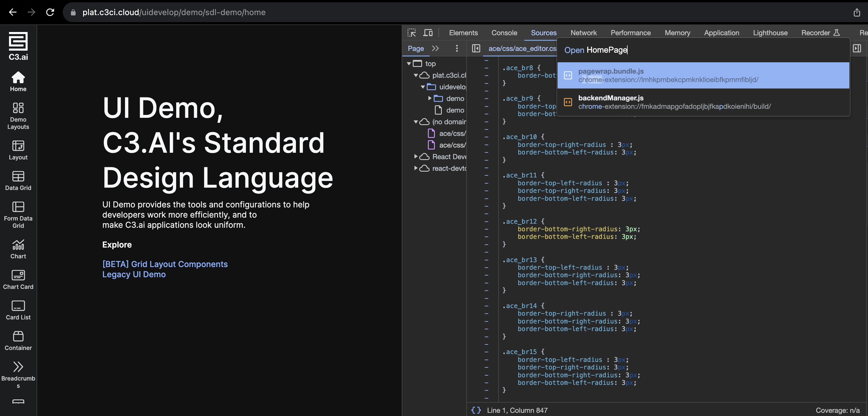Click the pretty print braces icon
The width and height of the screenshot is (868, 416).
pos(476,410)
